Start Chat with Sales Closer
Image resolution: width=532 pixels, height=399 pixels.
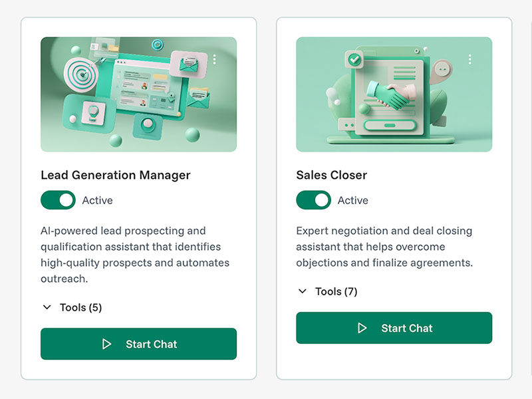(394, 328)
